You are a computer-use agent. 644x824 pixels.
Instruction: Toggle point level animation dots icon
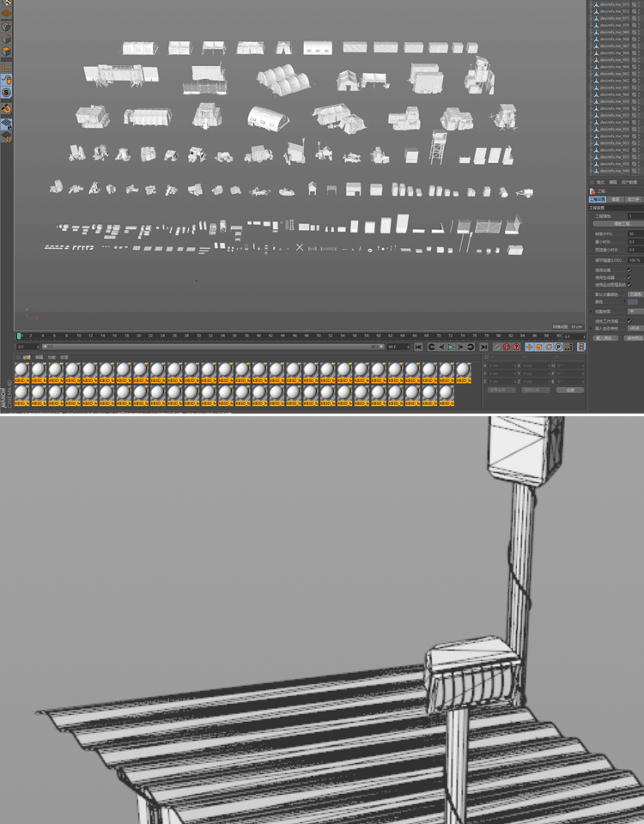pos(568,347)
